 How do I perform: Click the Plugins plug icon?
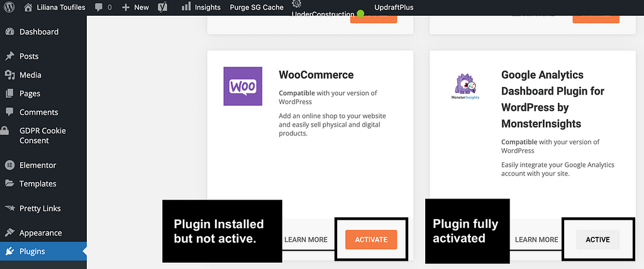[x=10, y=251]
